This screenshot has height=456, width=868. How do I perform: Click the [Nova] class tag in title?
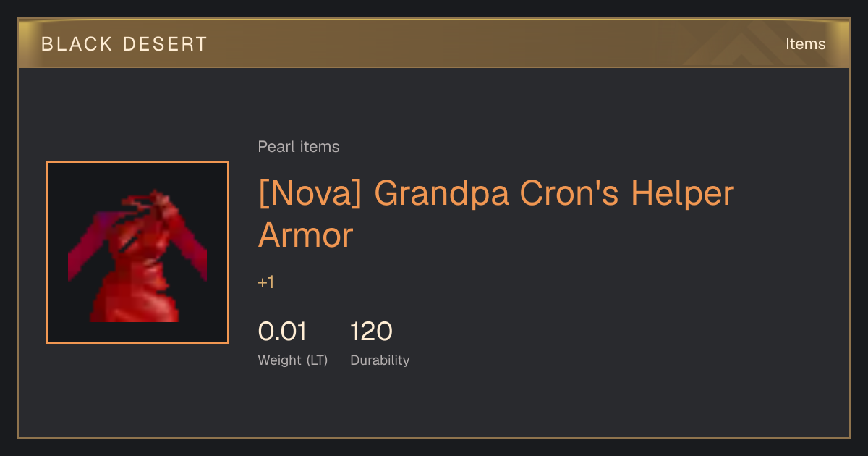tap(310, 194)
